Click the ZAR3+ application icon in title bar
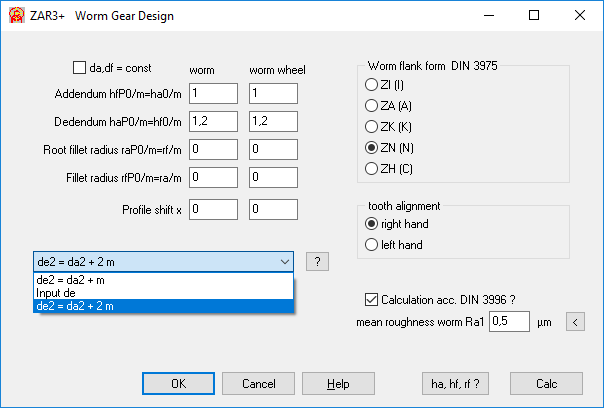Viewport: 604px width, 408px height. coord(15,15)
